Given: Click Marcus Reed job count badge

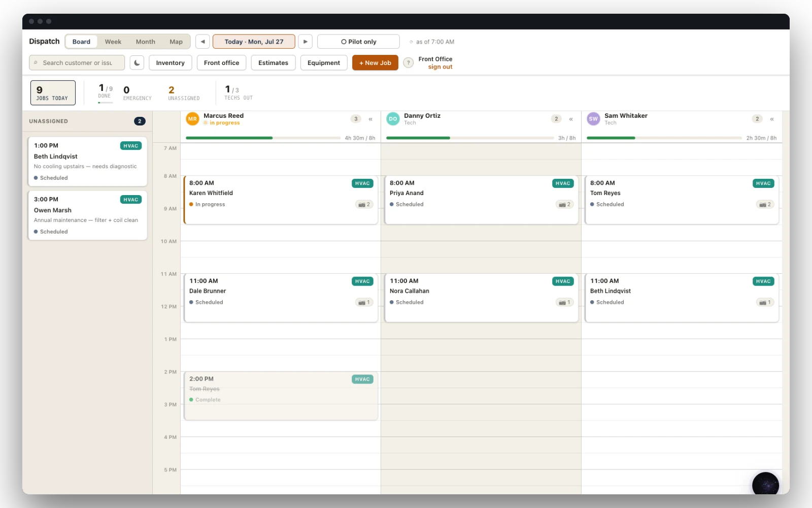Looking at the screenshot, I should 356,119.
